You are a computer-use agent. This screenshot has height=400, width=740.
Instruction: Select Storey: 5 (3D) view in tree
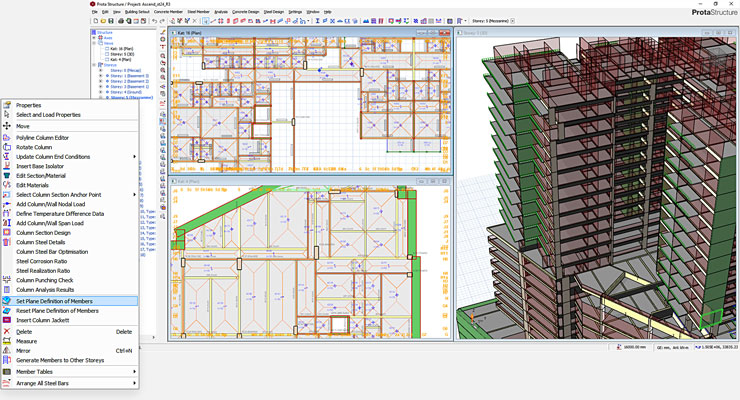[122, 54]
